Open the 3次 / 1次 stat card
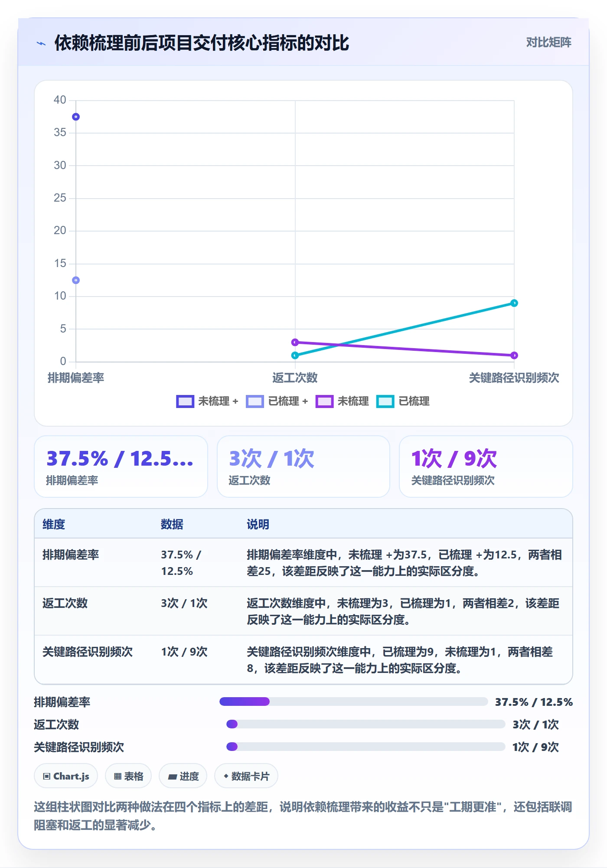 (x=303, y=467)
